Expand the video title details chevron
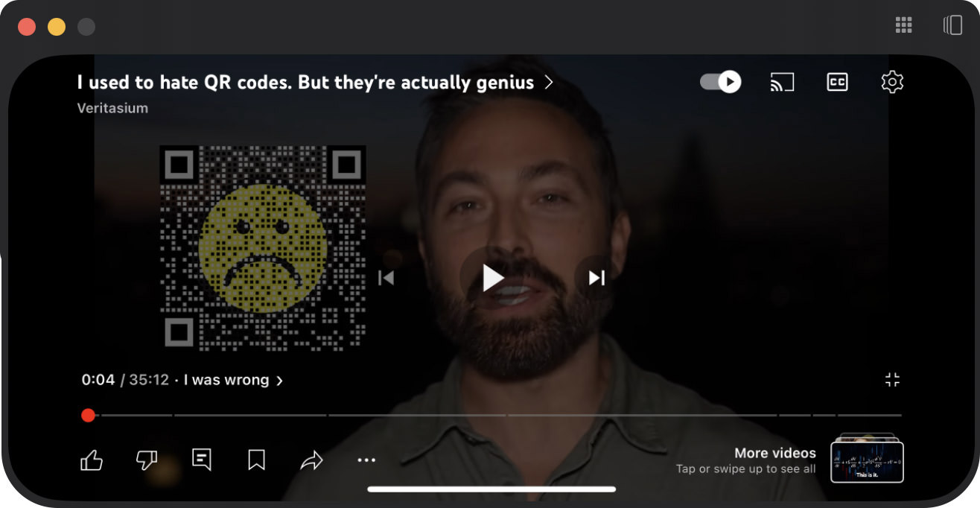 pos(549,83)
